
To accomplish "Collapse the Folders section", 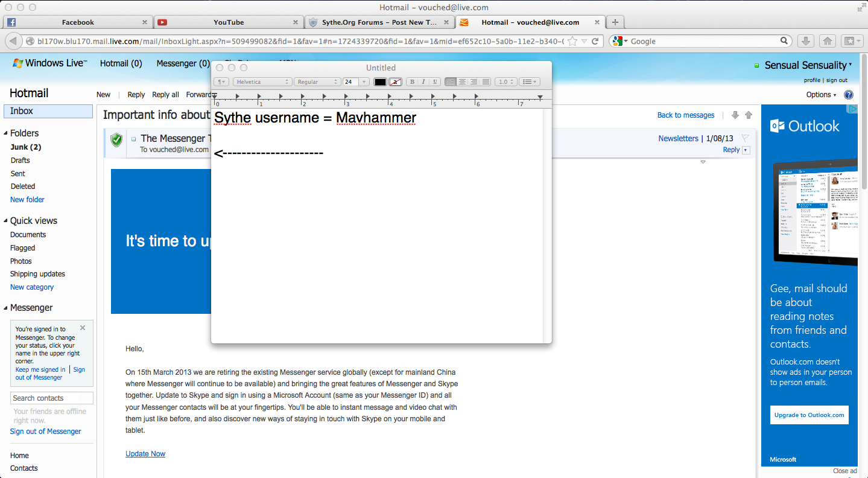I will [x=6, y=133].
